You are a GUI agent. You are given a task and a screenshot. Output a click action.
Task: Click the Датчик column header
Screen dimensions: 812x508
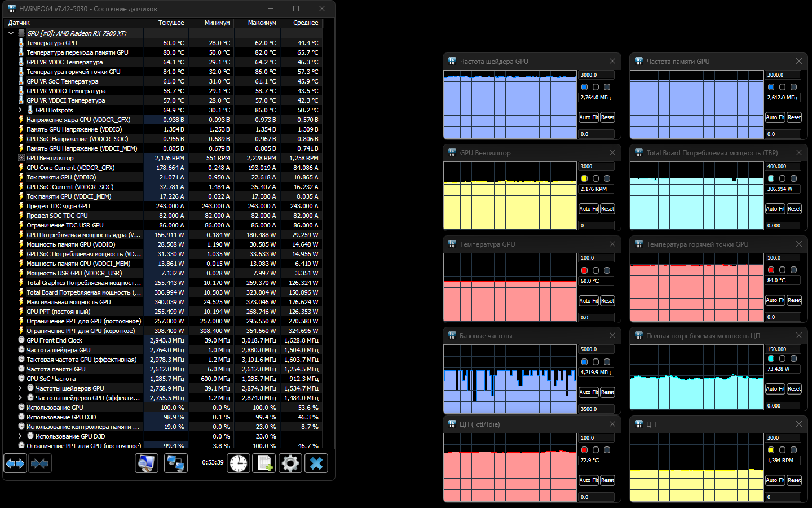(x=73, y=23)
